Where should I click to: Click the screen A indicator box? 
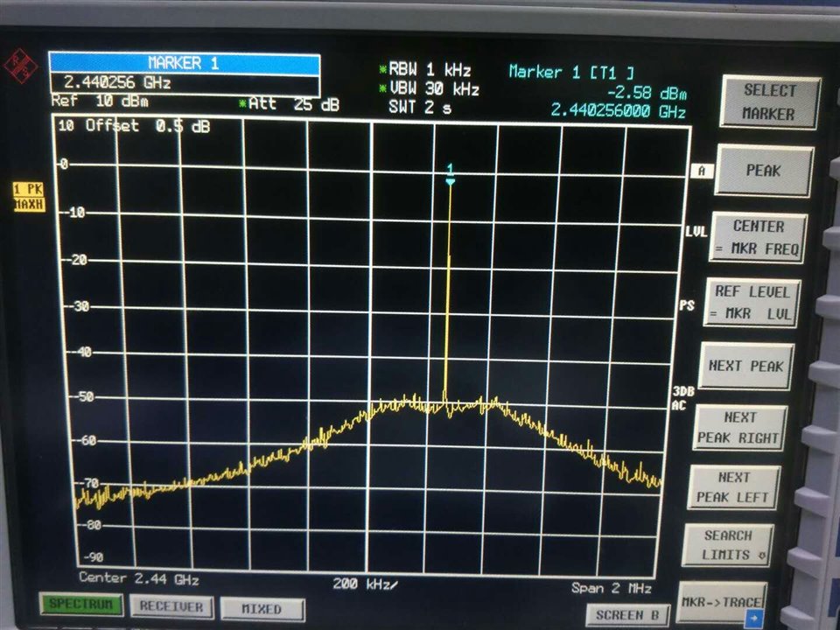coord(701,171)
